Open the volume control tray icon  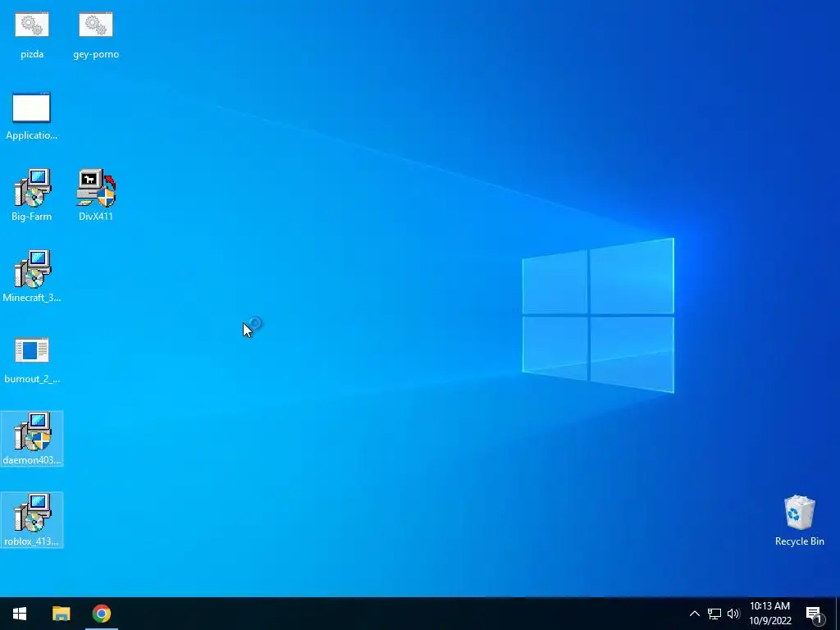pyautogui.click(x=733, y=614)
